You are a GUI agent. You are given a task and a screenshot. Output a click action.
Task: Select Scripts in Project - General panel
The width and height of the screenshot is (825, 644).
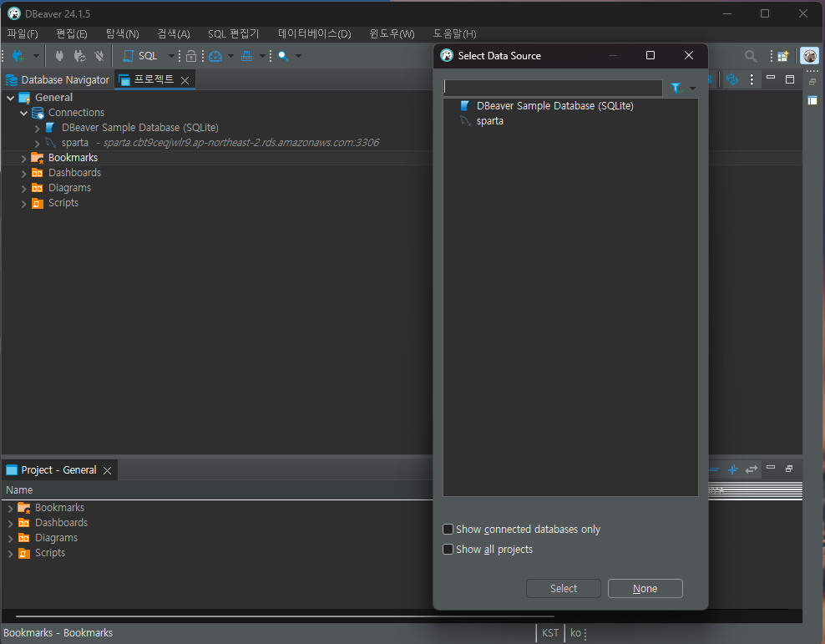point(50,553)
